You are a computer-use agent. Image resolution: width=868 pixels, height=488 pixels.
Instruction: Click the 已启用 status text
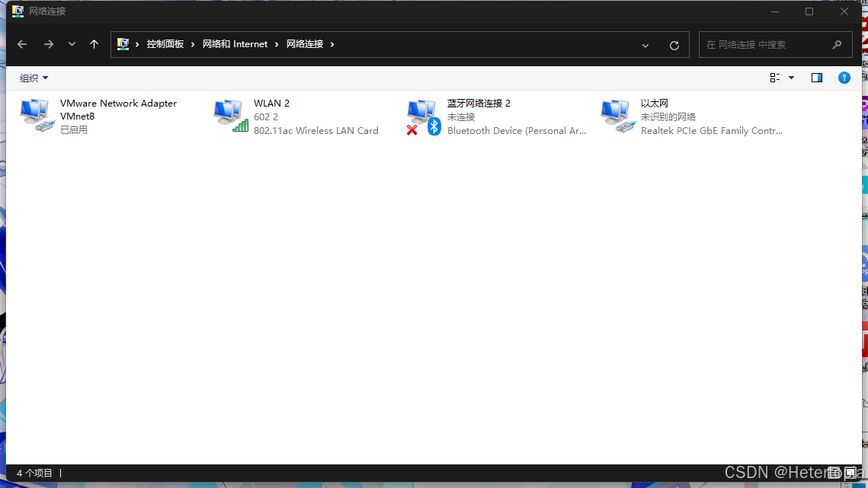coord(74,130)
